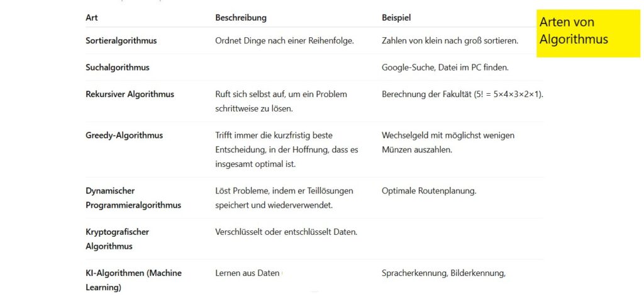Select 'Rekursiver Algorithmus' row label

tap(130, 94)
